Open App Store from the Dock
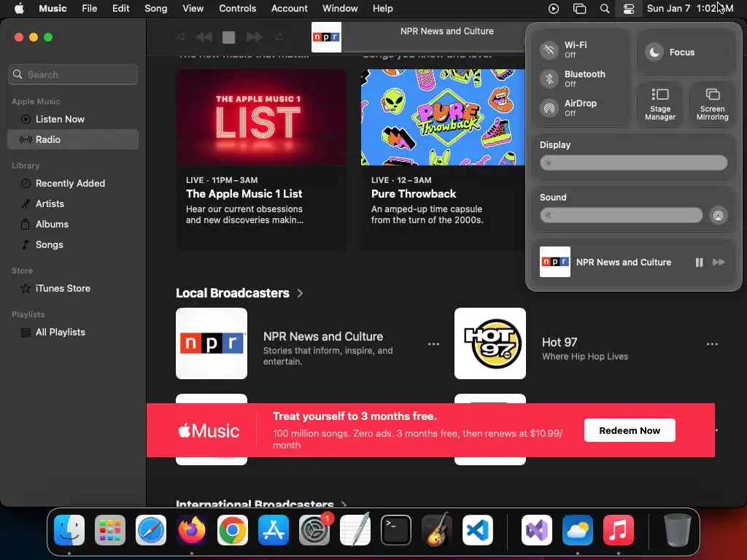 point(274,530)
